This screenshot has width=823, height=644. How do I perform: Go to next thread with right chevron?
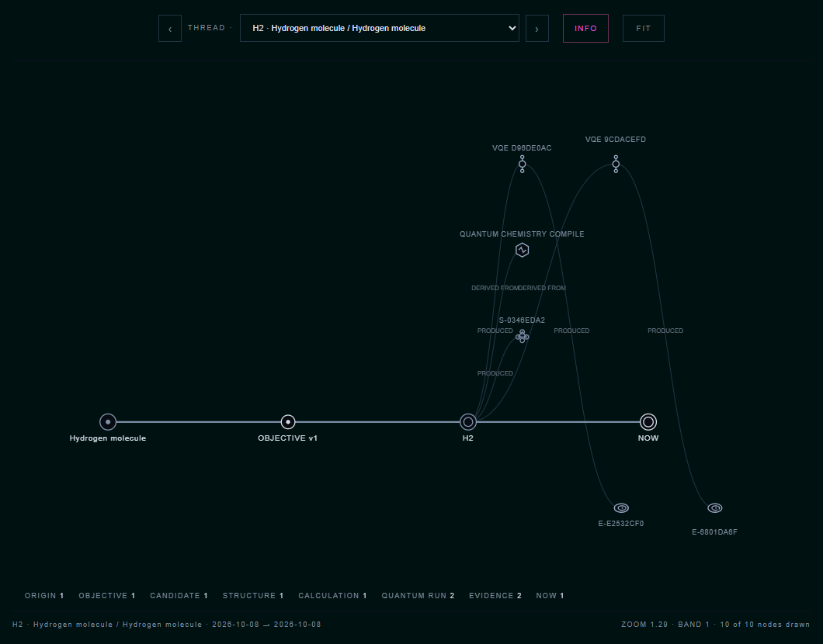(x=537, y=28)
